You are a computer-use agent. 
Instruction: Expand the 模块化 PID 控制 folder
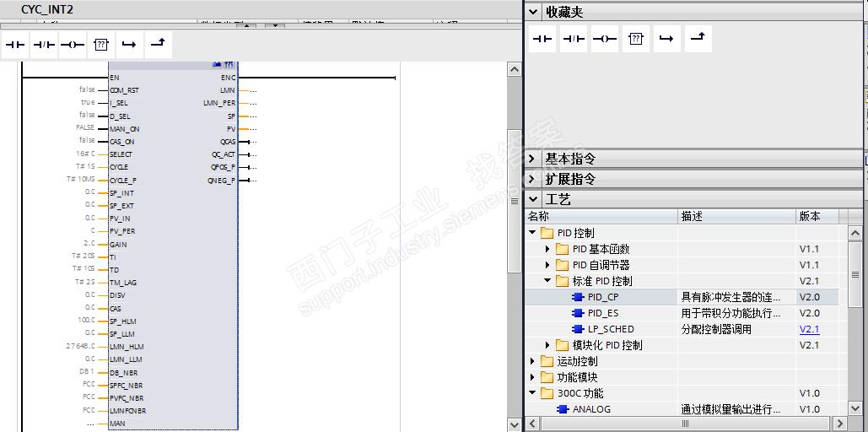548,346
